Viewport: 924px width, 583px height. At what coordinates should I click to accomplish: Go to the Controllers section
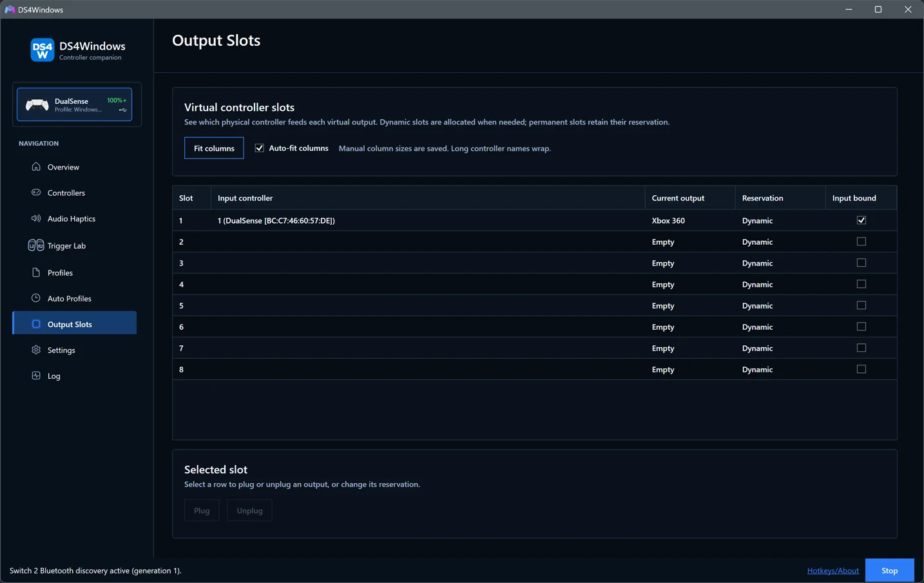pyautogui.click(x=75, y=193)
